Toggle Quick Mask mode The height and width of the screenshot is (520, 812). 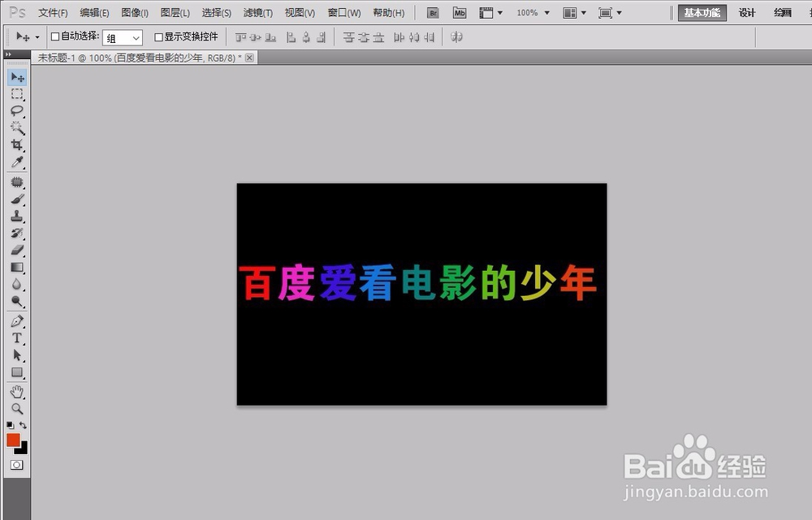[16, 465]
